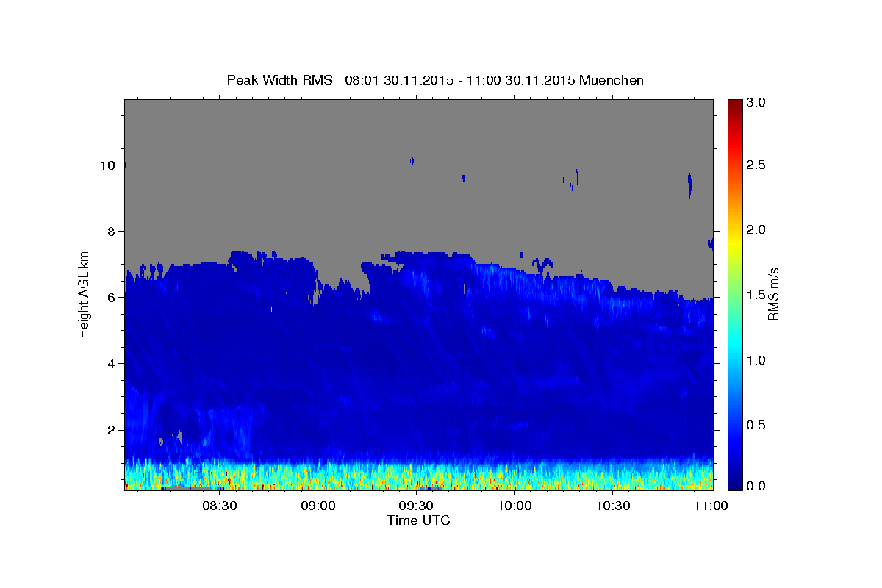Click the height axis '4' label
882x588 pixels.
(112, 364)
